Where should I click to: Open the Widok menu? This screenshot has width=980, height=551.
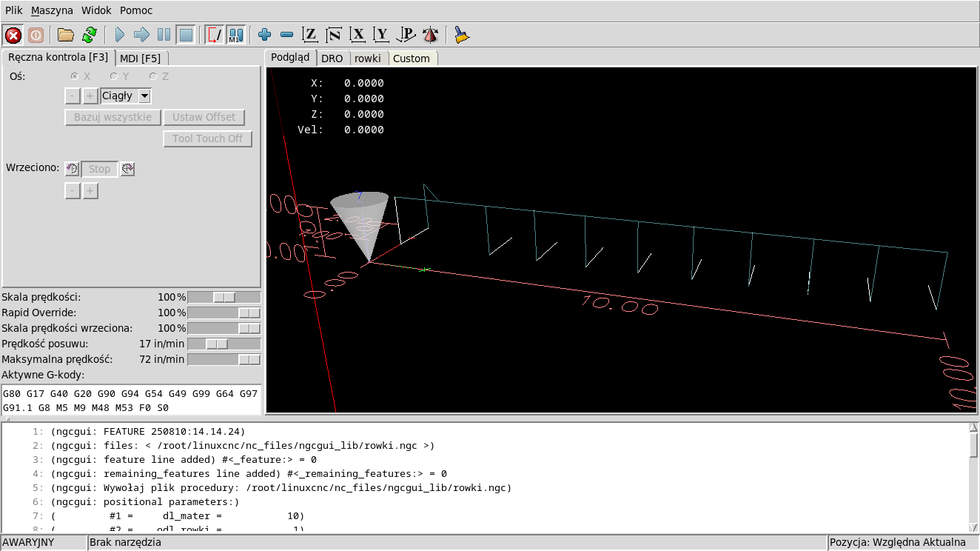point(96,10)
